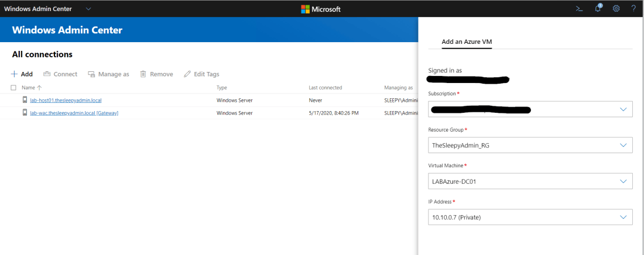Open the settings gear icon

click(x=616, y=9)
